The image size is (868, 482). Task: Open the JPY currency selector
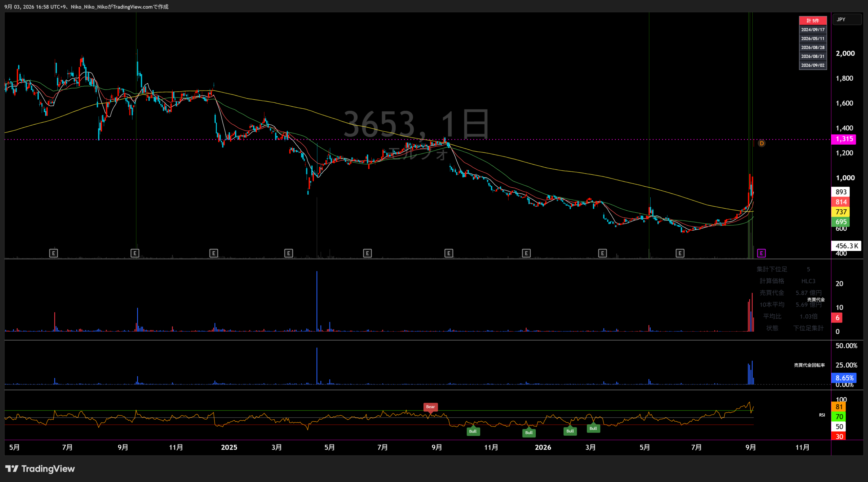pyautogui.click(x=847, y=19)
